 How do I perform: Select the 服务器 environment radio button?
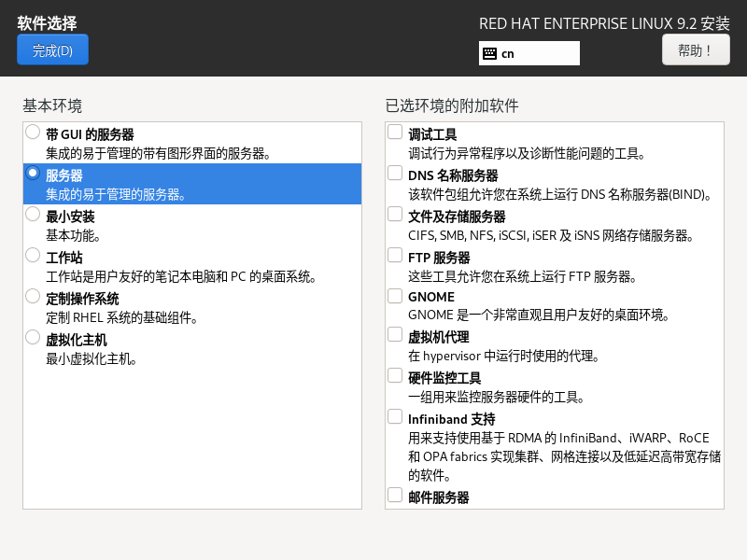point(33,174)
